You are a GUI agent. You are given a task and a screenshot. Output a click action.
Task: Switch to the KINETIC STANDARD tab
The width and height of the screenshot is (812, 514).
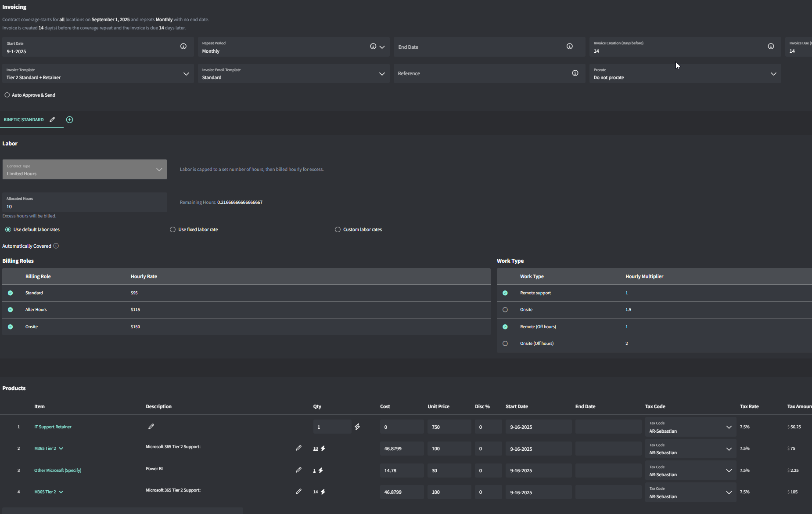pos(24,119)
